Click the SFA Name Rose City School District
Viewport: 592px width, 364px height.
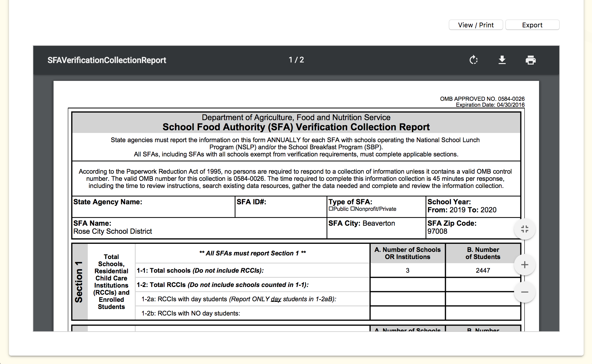[112, 231]
